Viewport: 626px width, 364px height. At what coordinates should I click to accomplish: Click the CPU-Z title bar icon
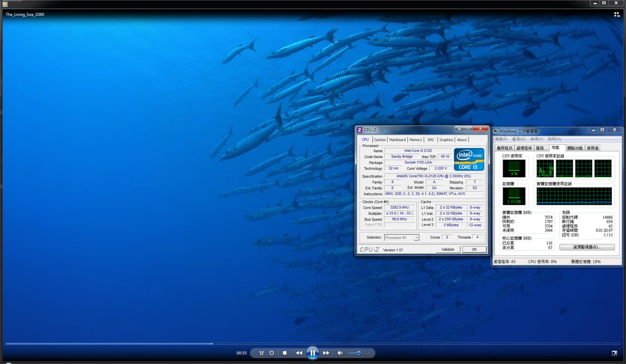click(x=359, y=130)
